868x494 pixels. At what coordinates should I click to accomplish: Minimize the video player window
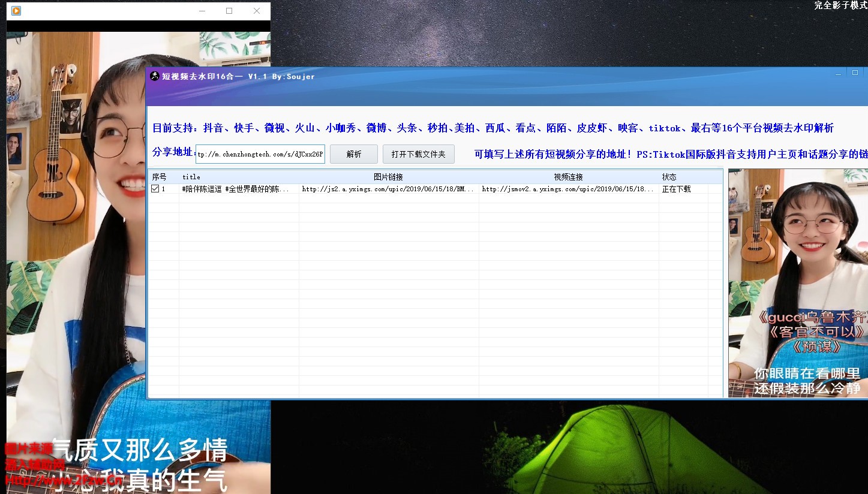(x=202, y=11)
